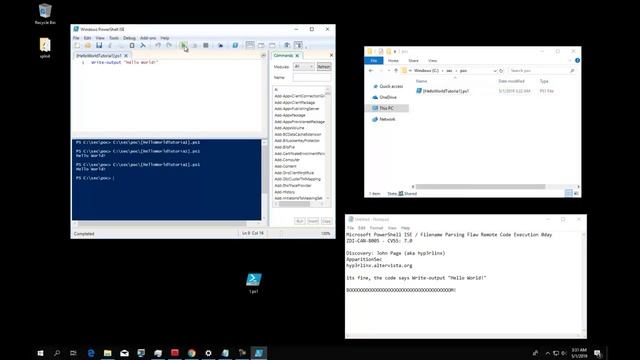Click the Search poc field in File Explorer

[x=542, y=71]
